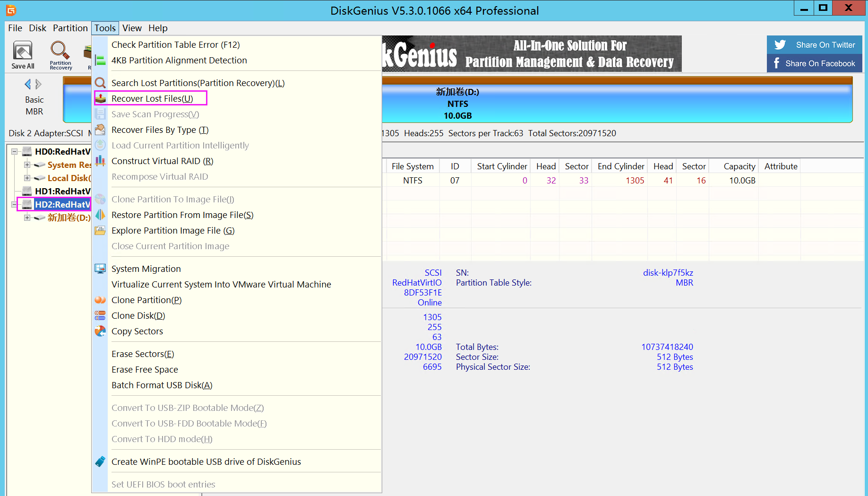
Task: Click the Start Cylinder column header
Action: [x=502, y=166]
